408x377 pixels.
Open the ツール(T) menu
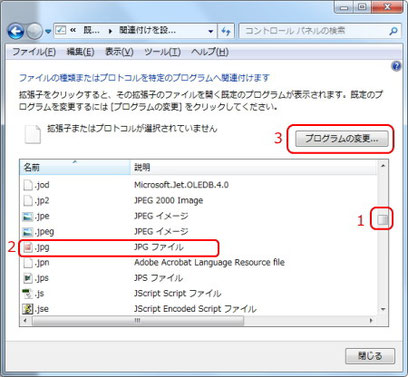(x=162, y=52)
